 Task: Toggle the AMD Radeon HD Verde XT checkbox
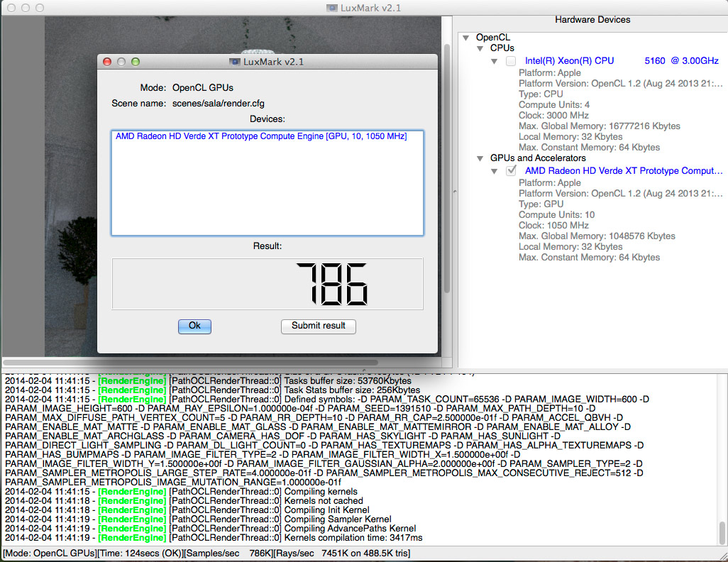pyautogui.click(x=511, y=171)
